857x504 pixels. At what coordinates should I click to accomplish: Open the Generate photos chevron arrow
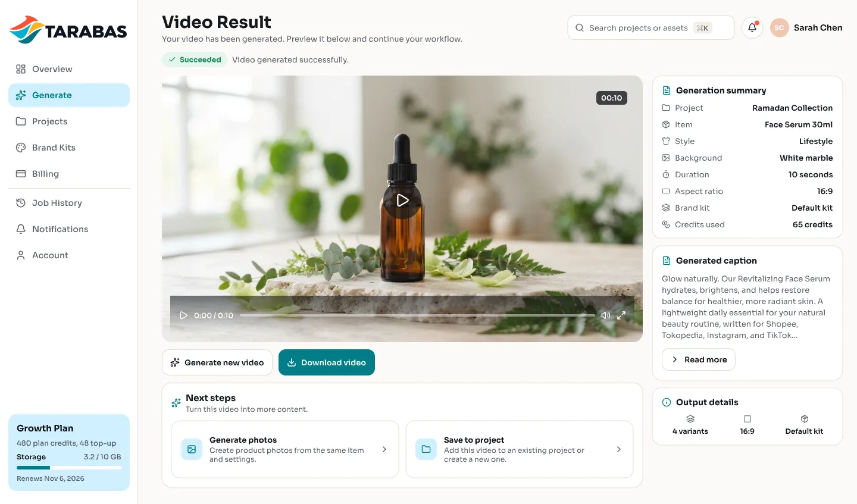coord(384,449)
